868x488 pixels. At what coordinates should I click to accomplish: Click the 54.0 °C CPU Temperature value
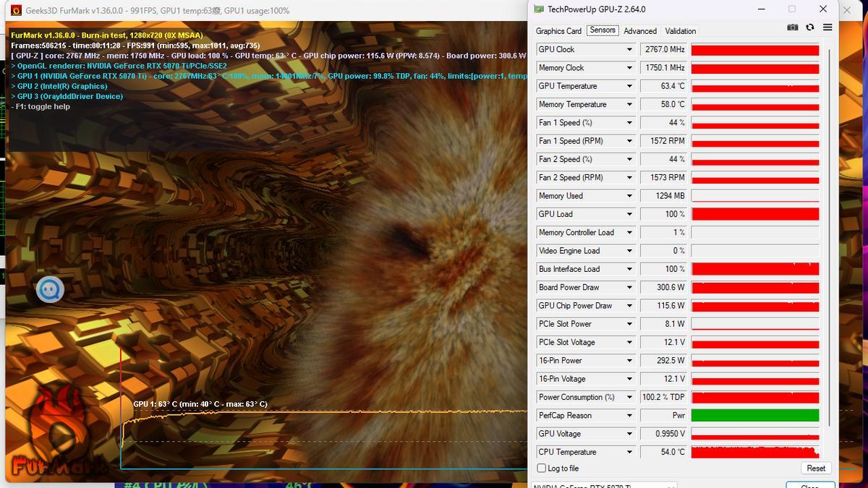click(x=664, y=453)
